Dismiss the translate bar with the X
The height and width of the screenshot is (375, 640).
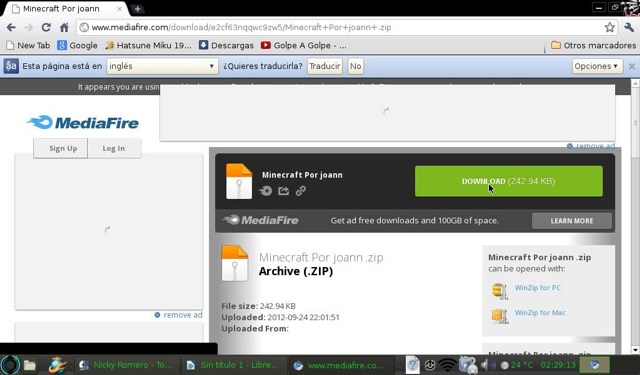pyautogui.click(x=631, y=66)
